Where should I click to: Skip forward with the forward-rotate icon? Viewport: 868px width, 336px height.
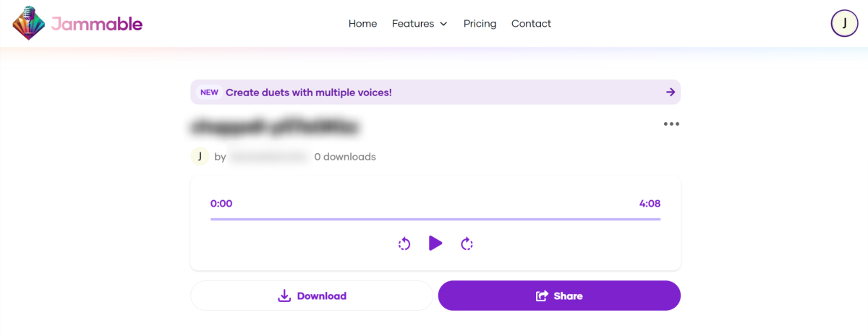pos(467,244)
